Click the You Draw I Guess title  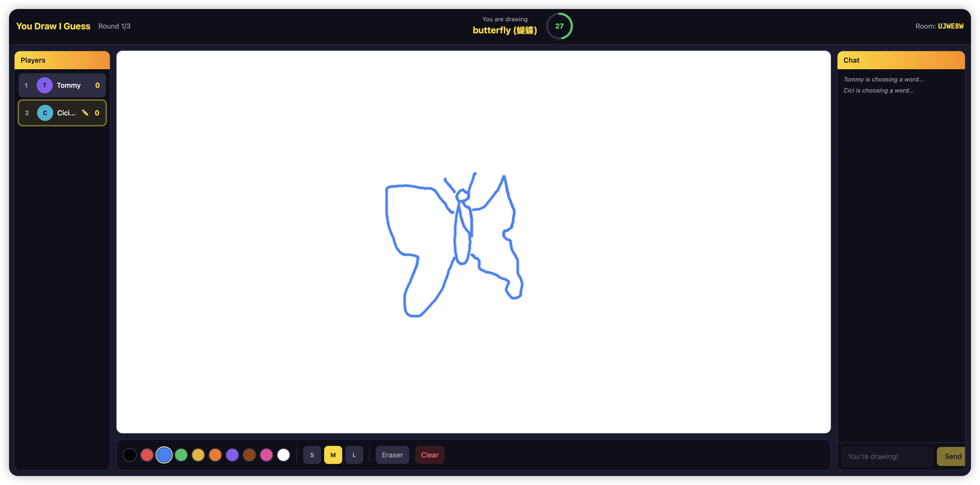(x=53, y=26)
